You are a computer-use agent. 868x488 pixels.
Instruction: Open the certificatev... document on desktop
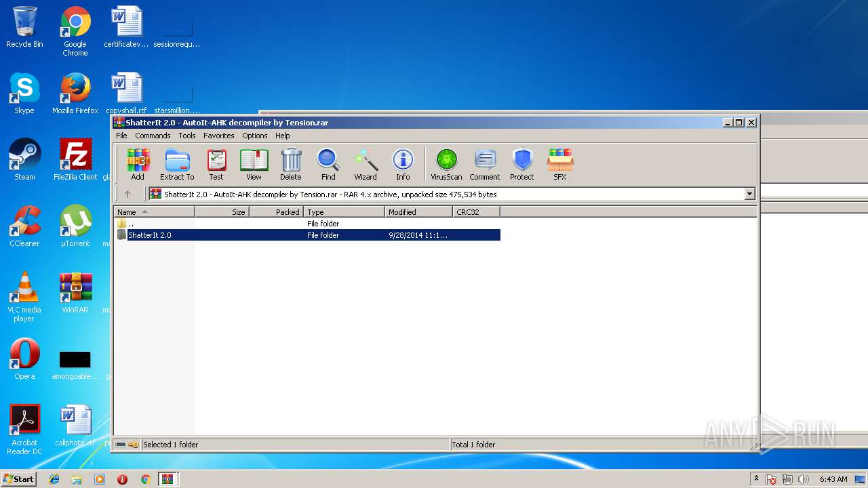(x=126, y=27)
